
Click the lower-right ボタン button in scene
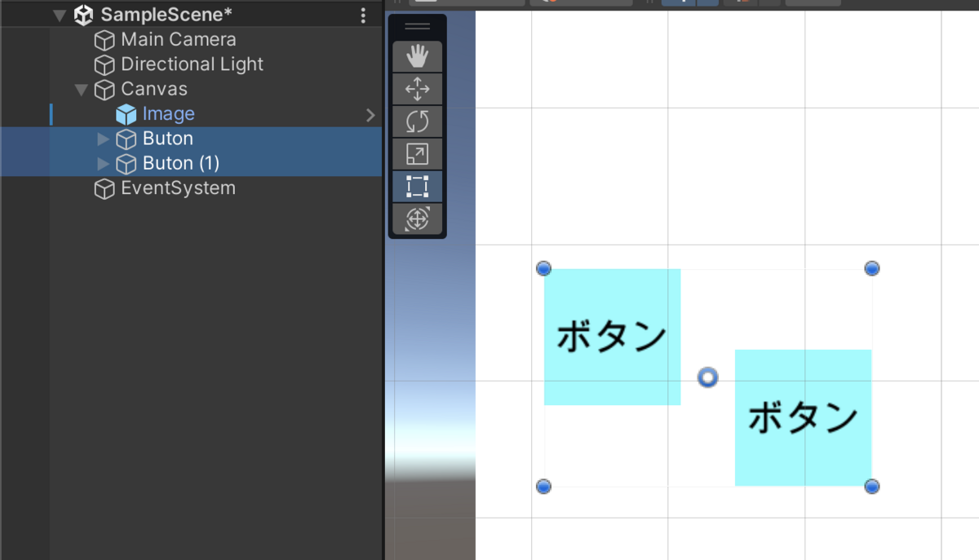803,417
